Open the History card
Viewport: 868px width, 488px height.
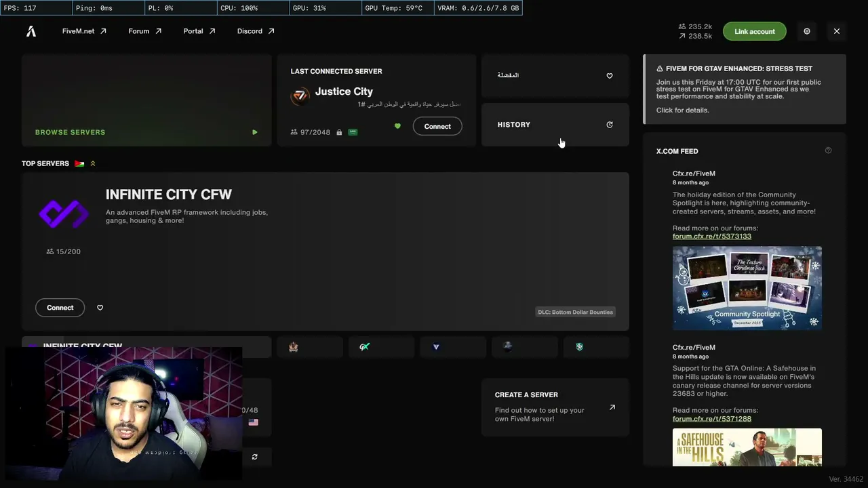pos(555,125)
